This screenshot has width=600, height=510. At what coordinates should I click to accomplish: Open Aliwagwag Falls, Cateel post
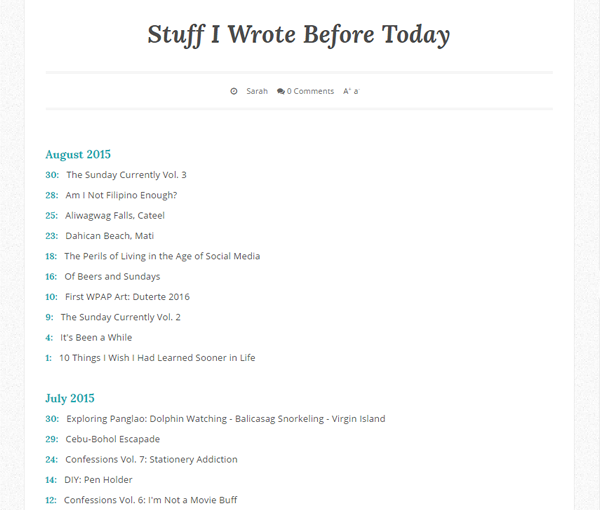(x=115, y=215)
